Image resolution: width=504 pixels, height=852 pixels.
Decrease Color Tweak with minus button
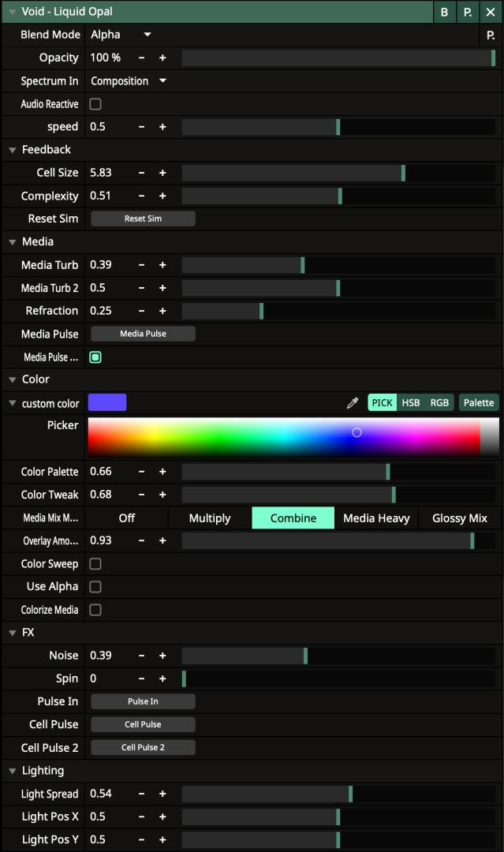click(x=142, y=495)
